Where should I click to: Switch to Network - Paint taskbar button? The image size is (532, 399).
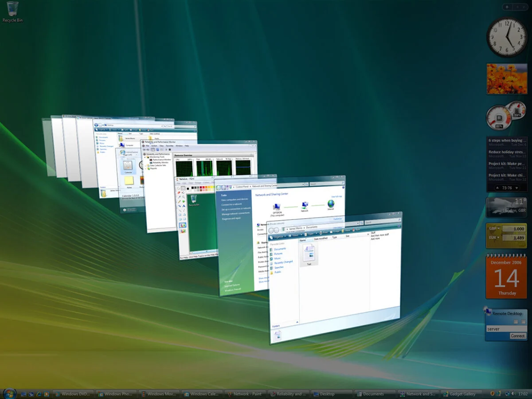(x=245, y=394)
